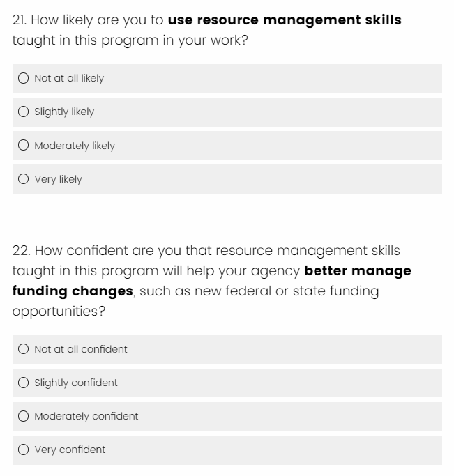
Task: Click the 'Not at all confident' label text
Action: 81,349
